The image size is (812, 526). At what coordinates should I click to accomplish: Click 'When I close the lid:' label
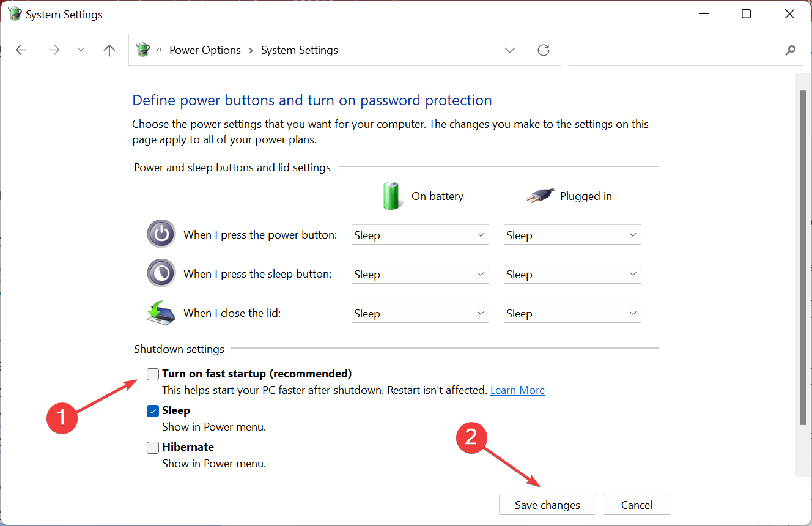232,313
